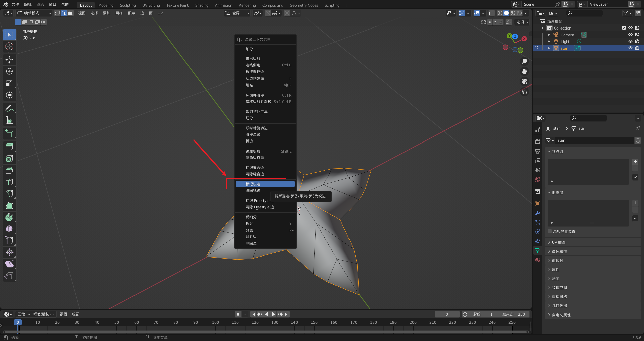Image resolution: width=644 pixels, height=341 pixels.
Task: Uncheck the Collection exclude checkbox
Action: coord(624,28)
